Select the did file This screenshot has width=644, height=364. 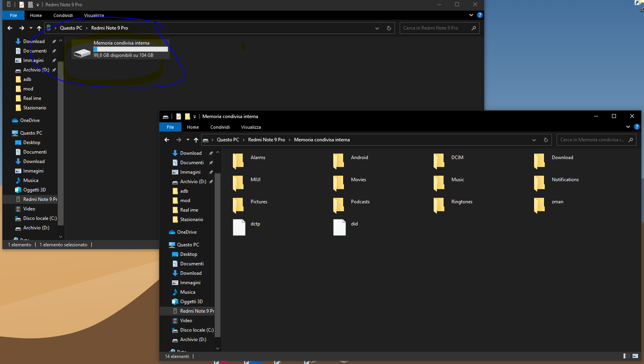point(346,227)
